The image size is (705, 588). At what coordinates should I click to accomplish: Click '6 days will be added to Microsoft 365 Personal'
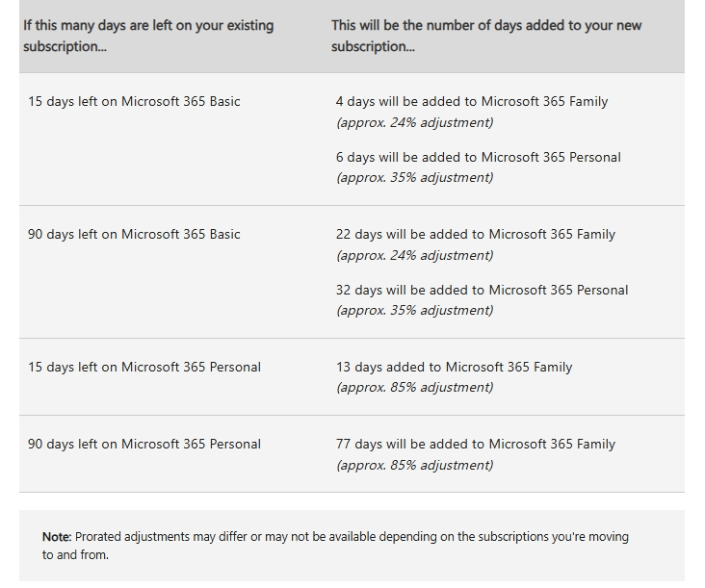coord(479,157)
